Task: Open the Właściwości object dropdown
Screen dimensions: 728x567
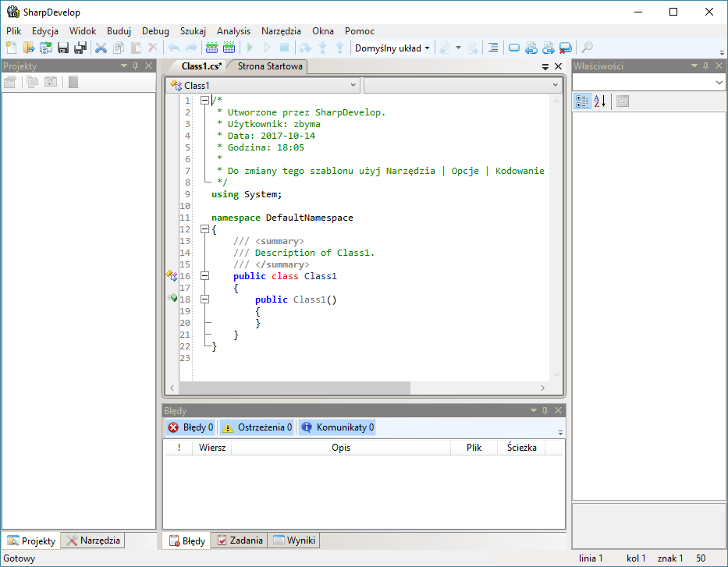Action: click(648, 83)
